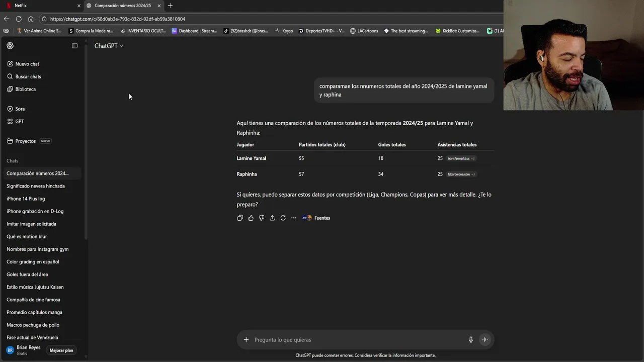This screenshot has height=362, width=644.
Task: Share the response with the share icon
Action: pos(272,218)
